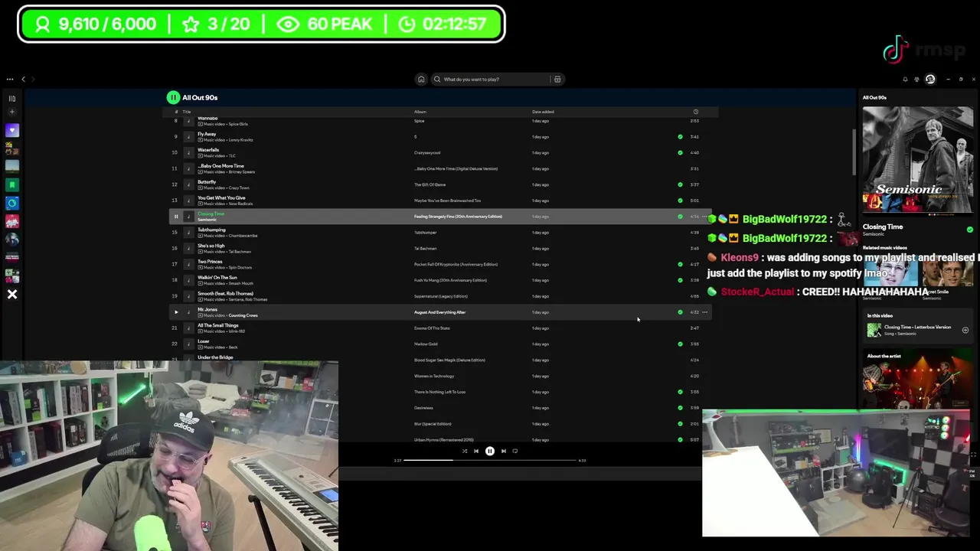Add Closing Time Letterbox Version plus icon
Screen dimensions: 980x551
point(965,330)
